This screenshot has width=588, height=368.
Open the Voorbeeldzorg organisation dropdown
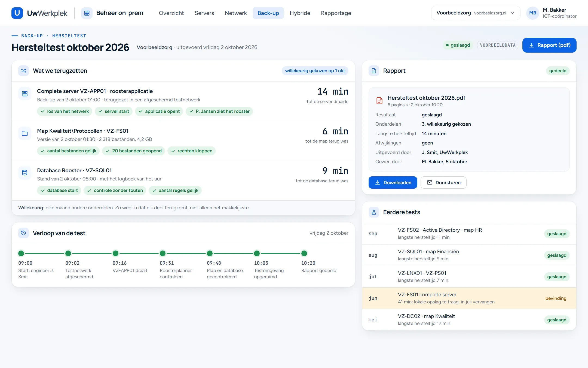[476, 13]
